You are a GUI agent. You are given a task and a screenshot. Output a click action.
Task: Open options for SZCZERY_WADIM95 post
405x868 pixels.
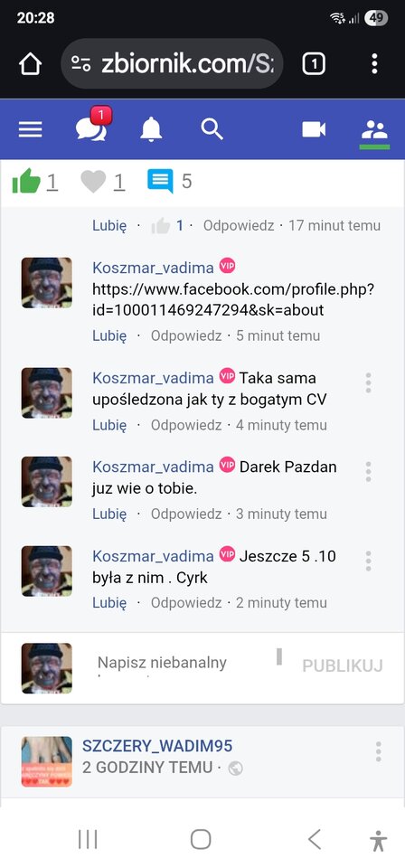pos(379,751)
